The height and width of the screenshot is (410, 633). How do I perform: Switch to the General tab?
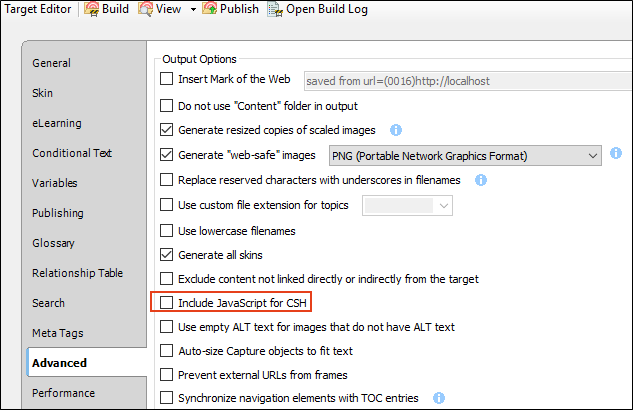tap(52, 63)
